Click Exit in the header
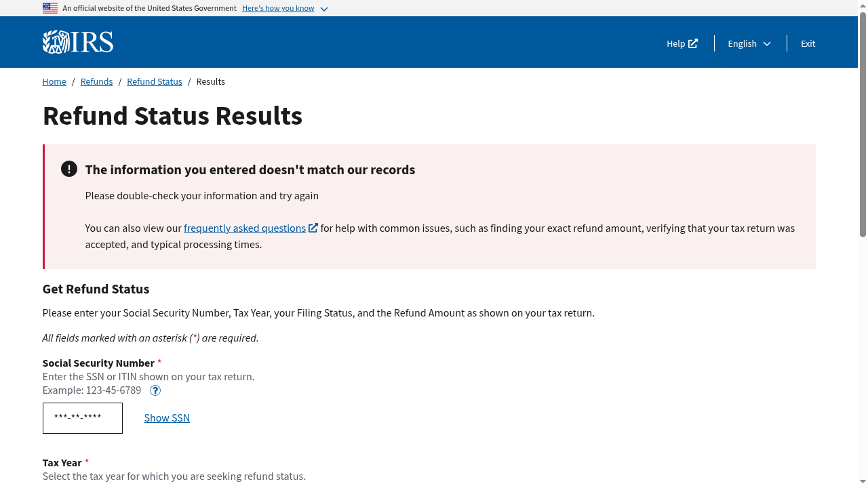Viewport: 868px width, 488px height. (x=808, y=43)
